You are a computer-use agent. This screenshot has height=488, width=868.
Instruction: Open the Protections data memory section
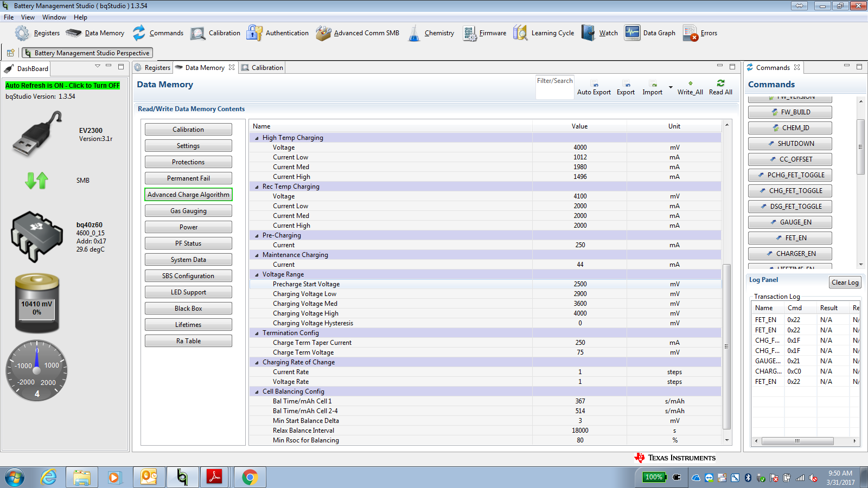188,162
